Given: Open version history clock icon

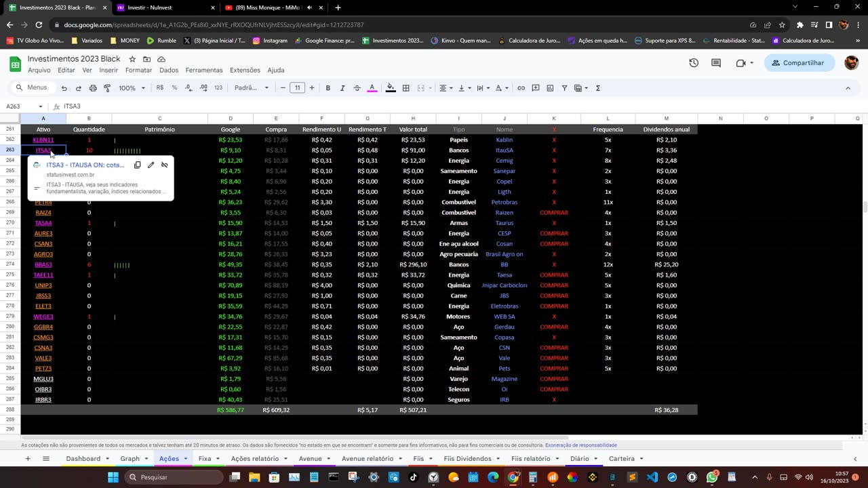Looking at the screenshot, I should (x=694, y=63).
